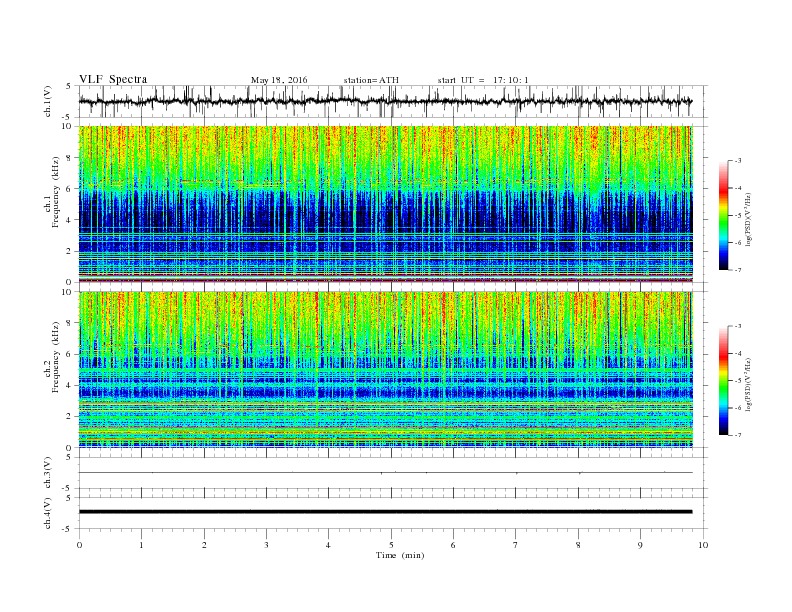Click the 'station=ATH' label
The width and height of the screenshot is (792, 612).
click(371, 80)
